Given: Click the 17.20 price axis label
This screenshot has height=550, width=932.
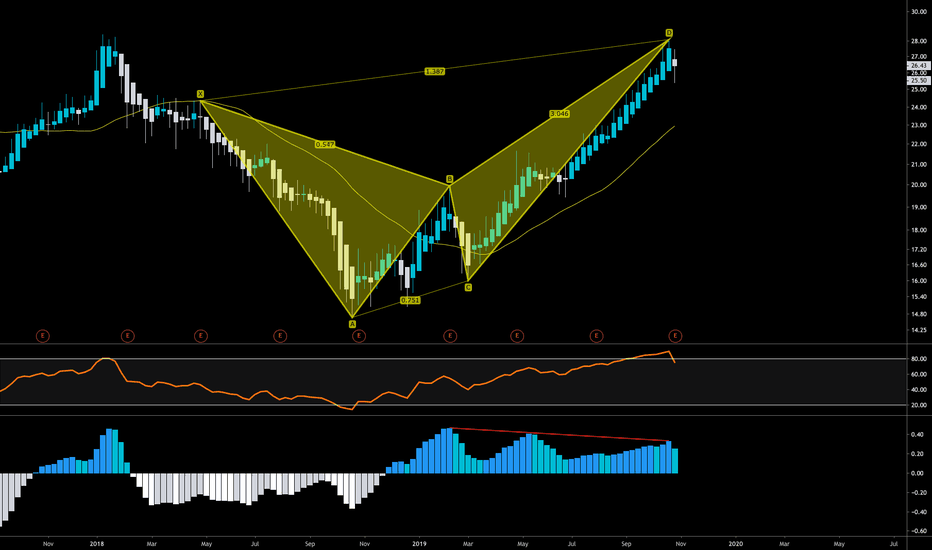Looking at the screenshot, I should 919,250.
